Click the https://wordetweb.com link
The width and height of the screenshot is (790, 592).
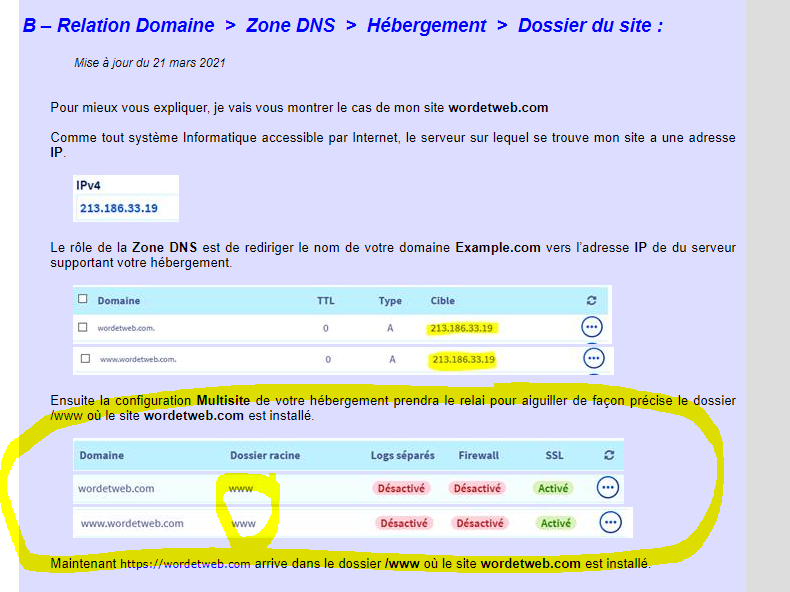coord(185,564)
